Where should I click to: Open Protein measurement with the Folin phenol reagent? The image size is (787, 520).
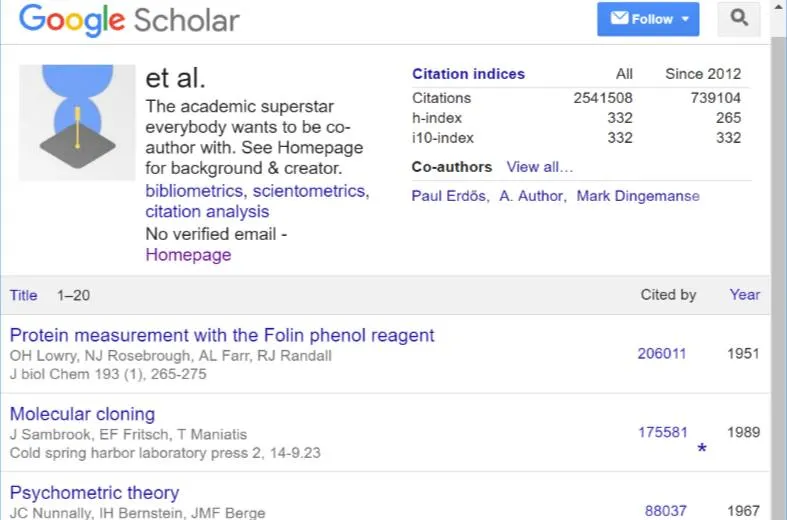click(x=222, y=335)
